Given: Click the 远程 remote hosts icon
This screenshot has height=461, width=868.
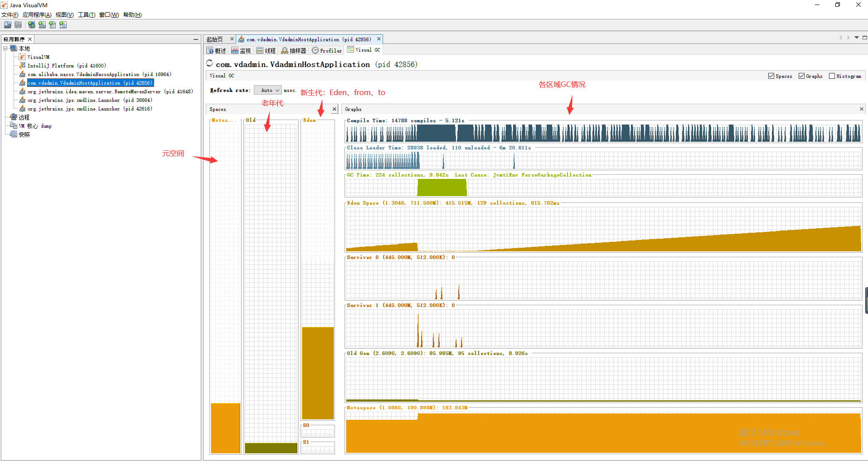Looking at the screenshot, I should tap(14, 117).
